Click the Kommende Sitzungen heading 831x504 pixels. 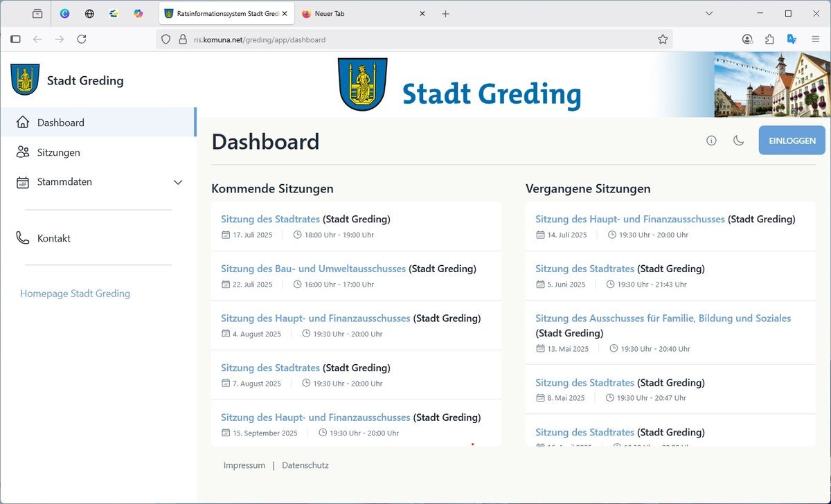(x=272, y=188)
